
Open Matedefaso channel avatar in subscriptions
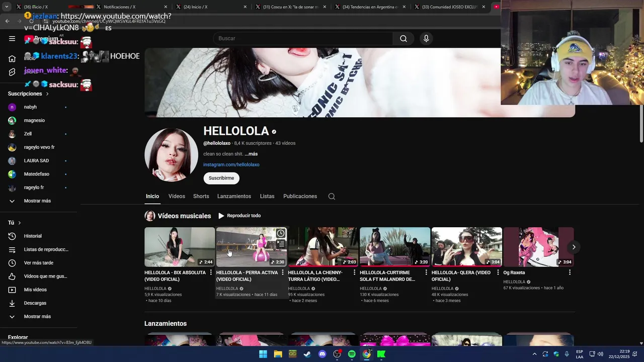12,174
